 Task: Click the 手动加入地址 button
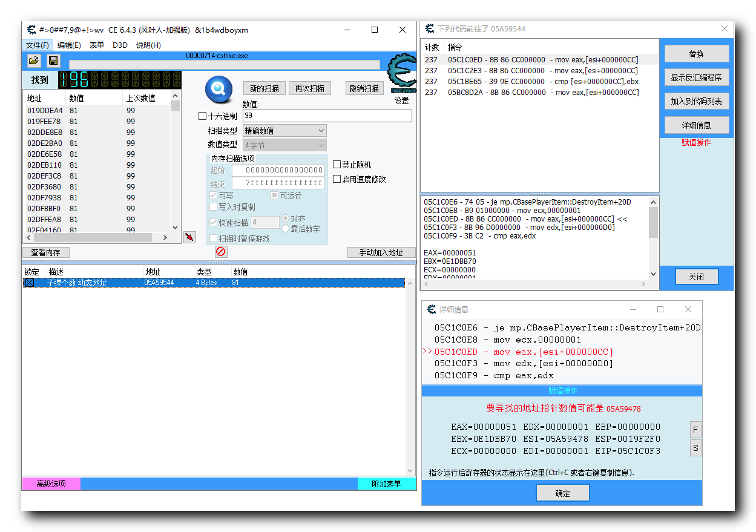[x=381, y=252]
